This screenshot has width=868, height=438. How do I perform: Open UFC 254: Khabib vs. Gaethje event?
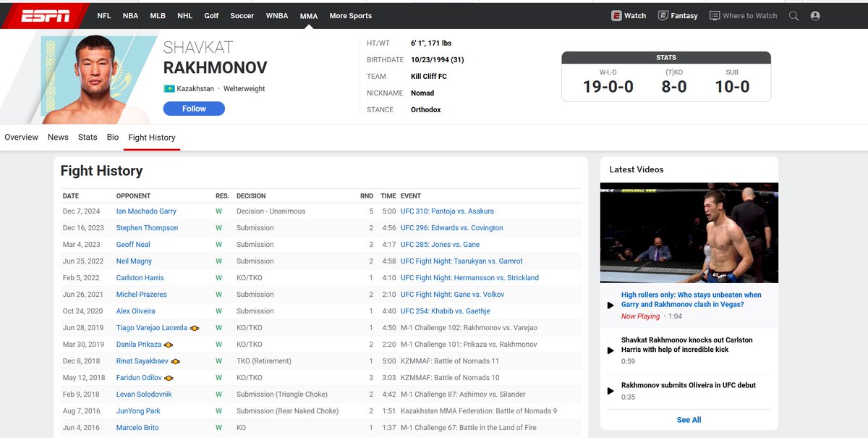coord(446,311)
